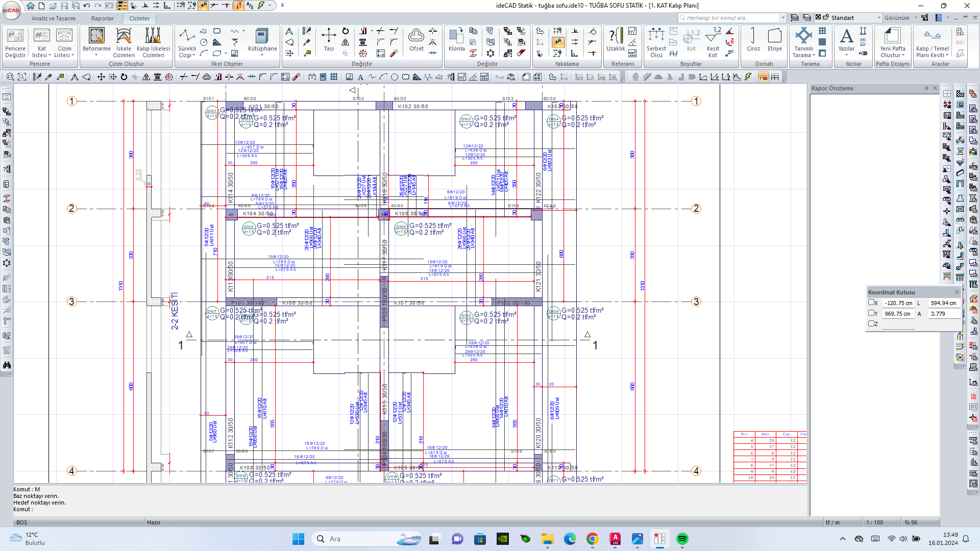
Task: Toggle the X checkbox in Koordinat Kutusu
Action: [872, 303]
